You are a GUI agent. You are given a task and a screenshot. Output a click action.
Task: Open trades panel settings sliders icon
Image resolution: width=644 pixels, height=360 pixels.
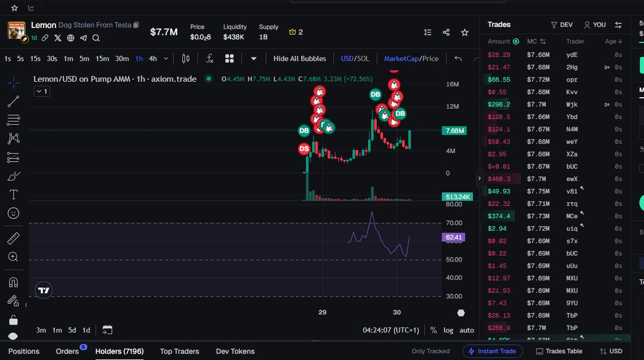tap(618, 25)
